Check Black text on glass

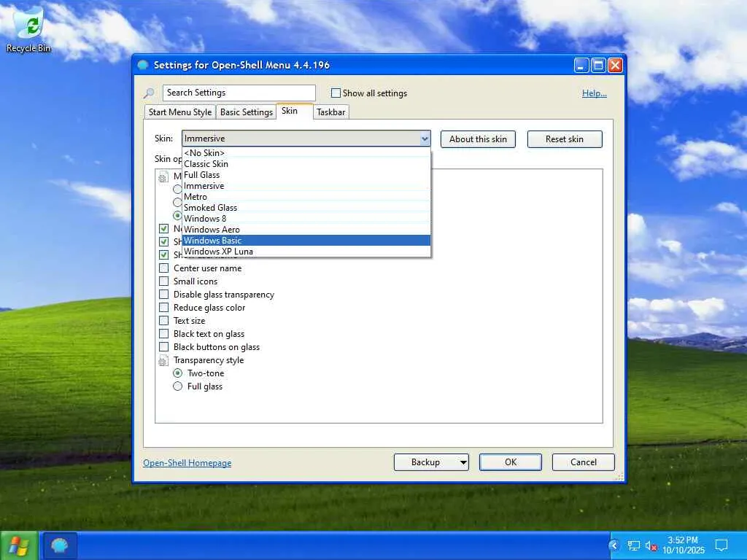click(164, 334)
